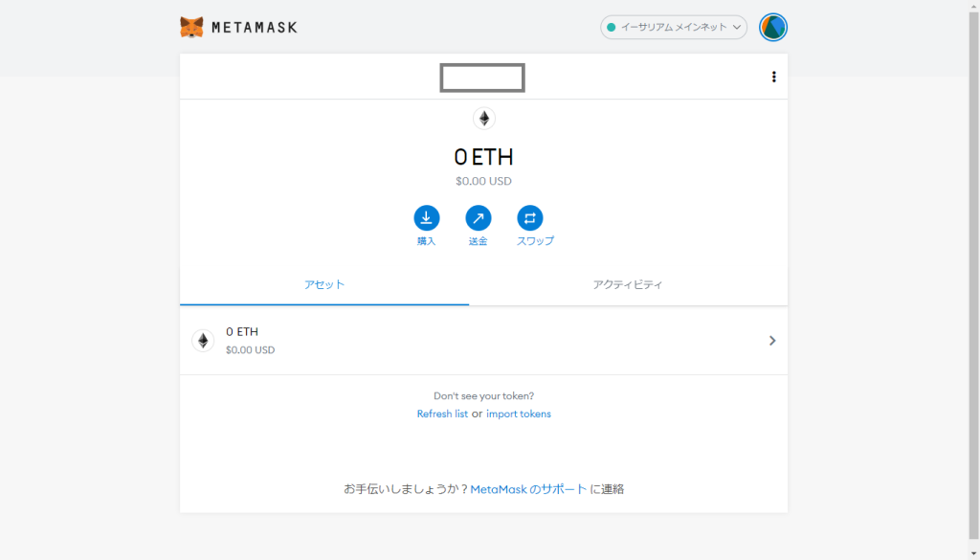Click the round 送金 (Send) arrow icon
Viewport: 980px width, 560px height.
[479, 218]
